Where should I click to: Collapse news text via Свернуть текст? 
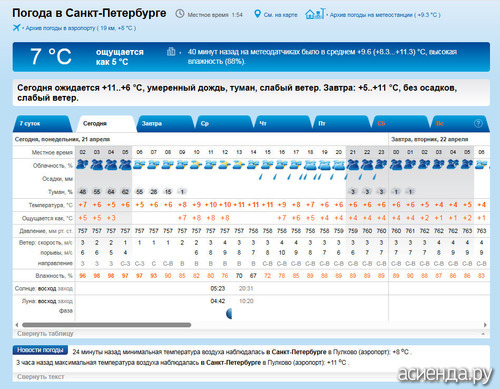pos(41,377)
